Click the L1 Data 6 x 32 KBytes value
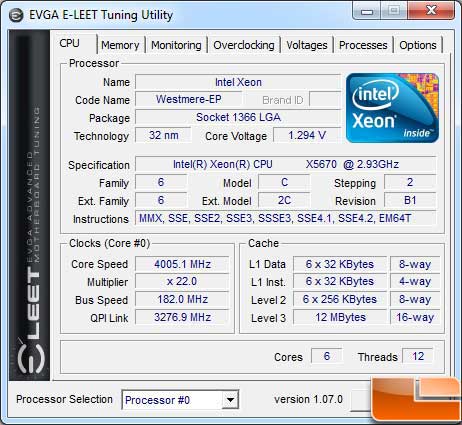This screenshot has width=462, height=425. (340, 264)
